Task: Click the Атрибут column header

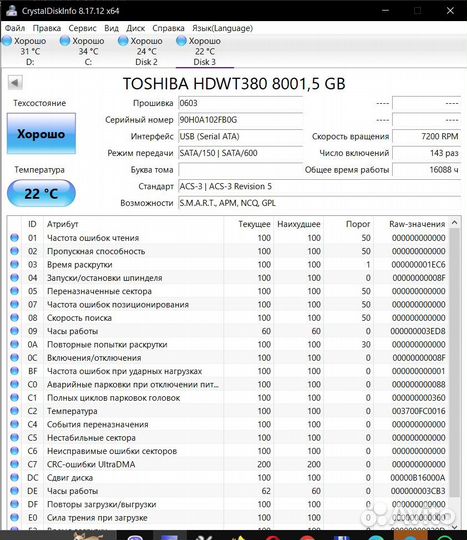Action: [134, 224]
